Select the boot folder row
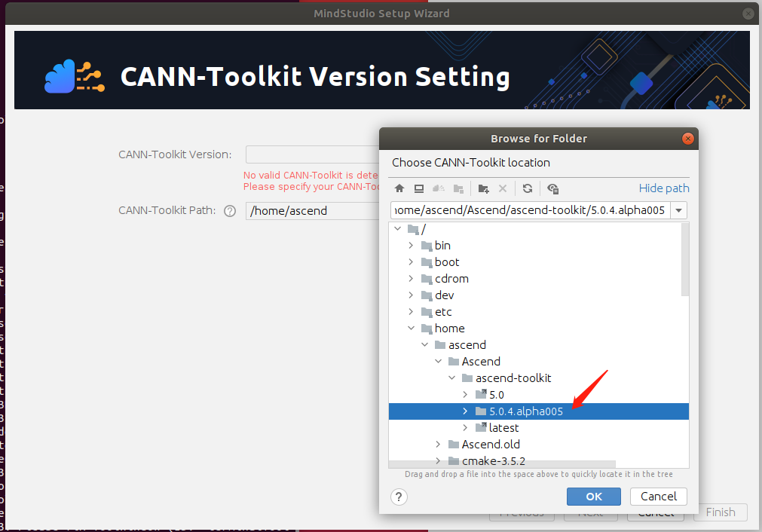Viewport: 762px width, 532px height. click(538, 262)
